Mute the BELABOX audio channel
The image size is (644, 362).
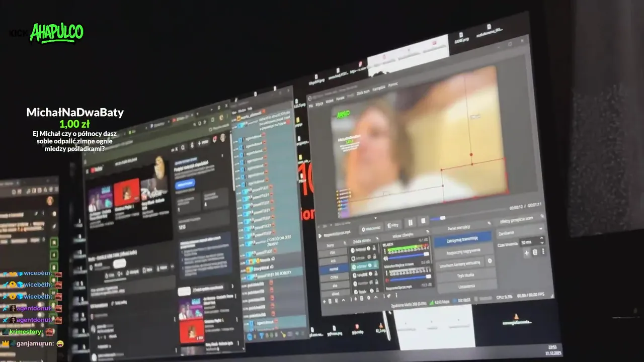[x=385, y=258]
